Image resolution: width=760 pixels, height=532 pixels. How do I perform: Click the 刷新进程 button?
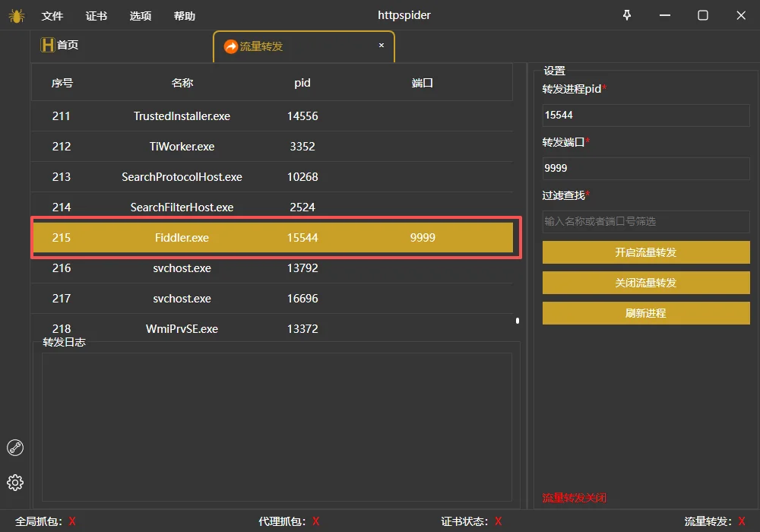coord(646,313)
